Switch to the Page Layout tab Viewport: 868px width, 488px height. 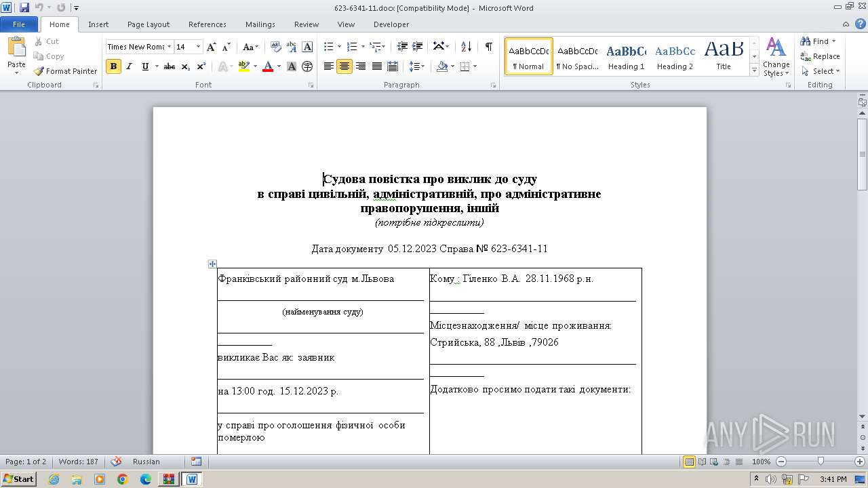tap(149, 24)
